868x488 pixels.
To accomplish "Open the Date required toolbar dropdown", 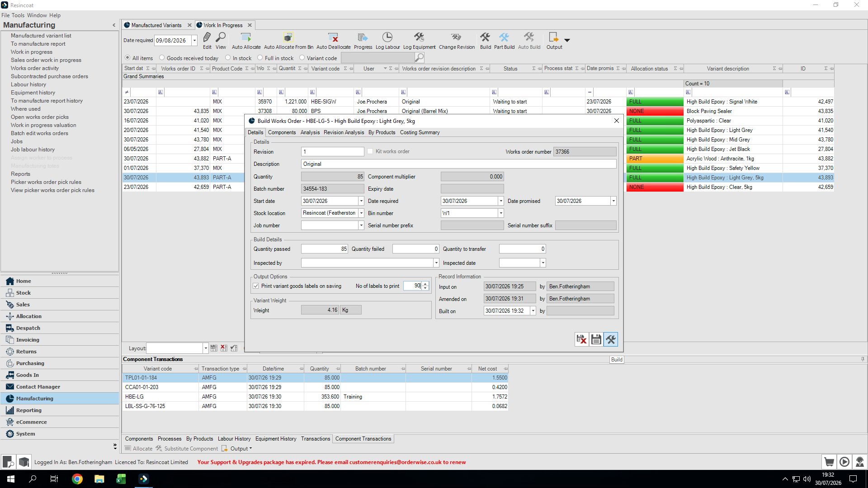I will coord(194,41).
